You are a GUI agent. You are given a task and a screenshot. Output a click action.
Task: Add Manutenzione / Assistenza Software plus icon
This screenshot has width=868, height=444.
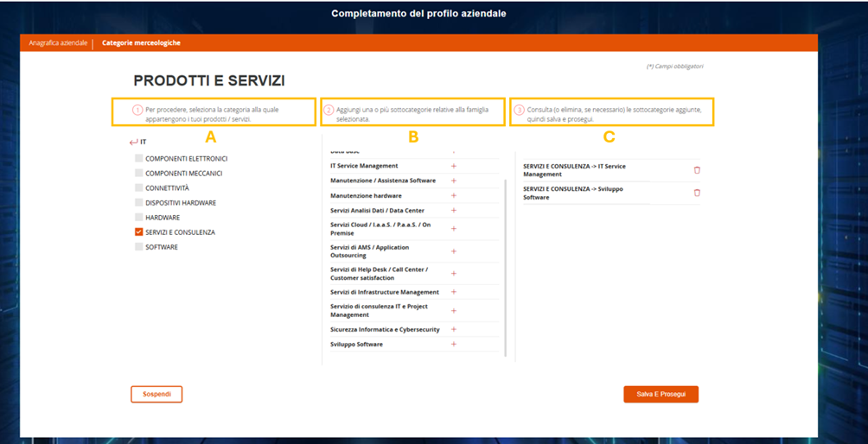pos(453,181)
